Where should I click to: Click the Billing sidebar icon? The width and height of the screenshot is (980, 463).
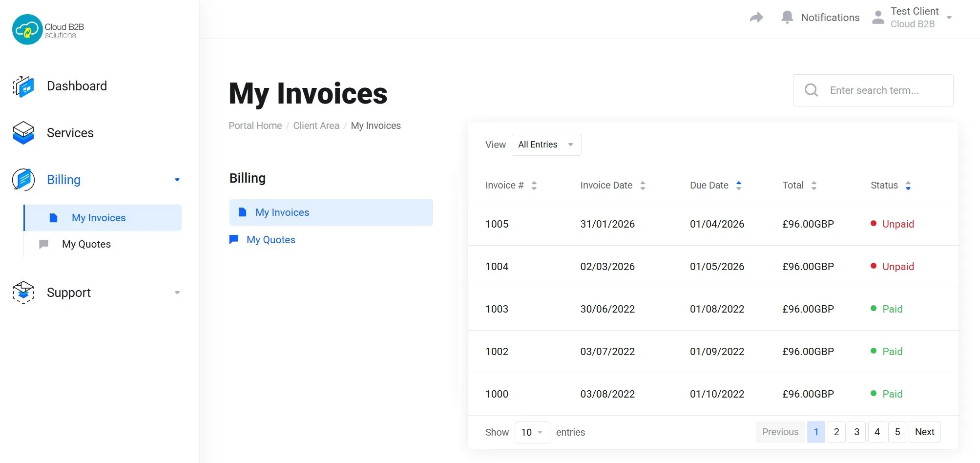click(23, 180)
